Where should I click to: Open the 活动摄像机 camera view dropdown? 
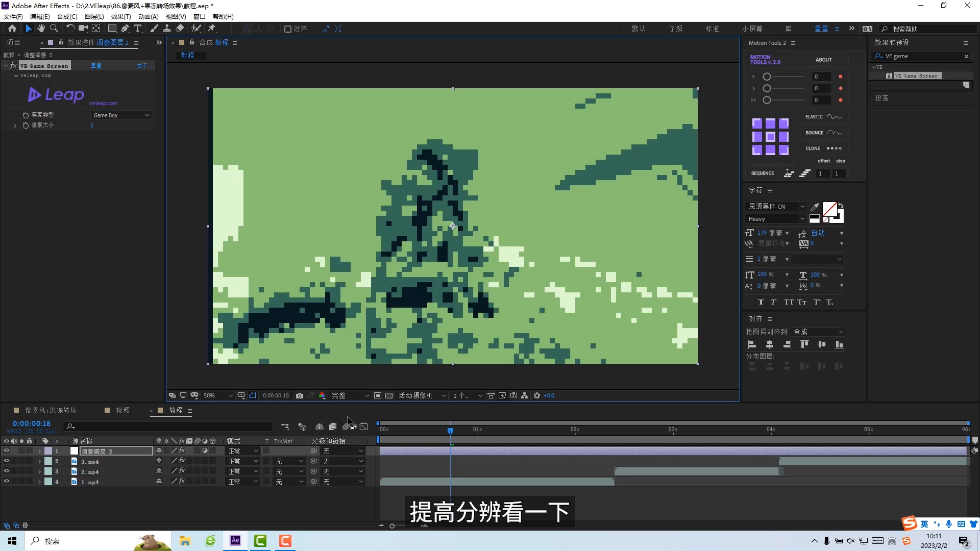click(x=422, y=395)
